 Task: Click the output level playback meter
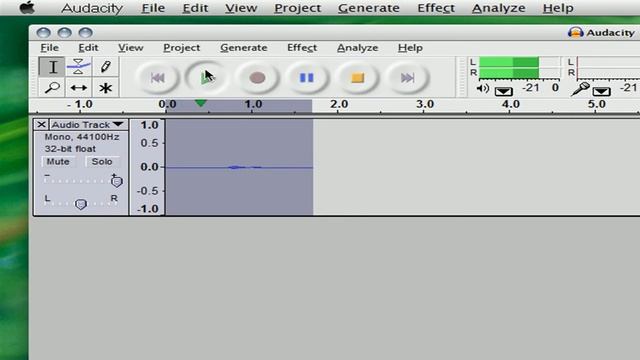[x=519, y=67]
